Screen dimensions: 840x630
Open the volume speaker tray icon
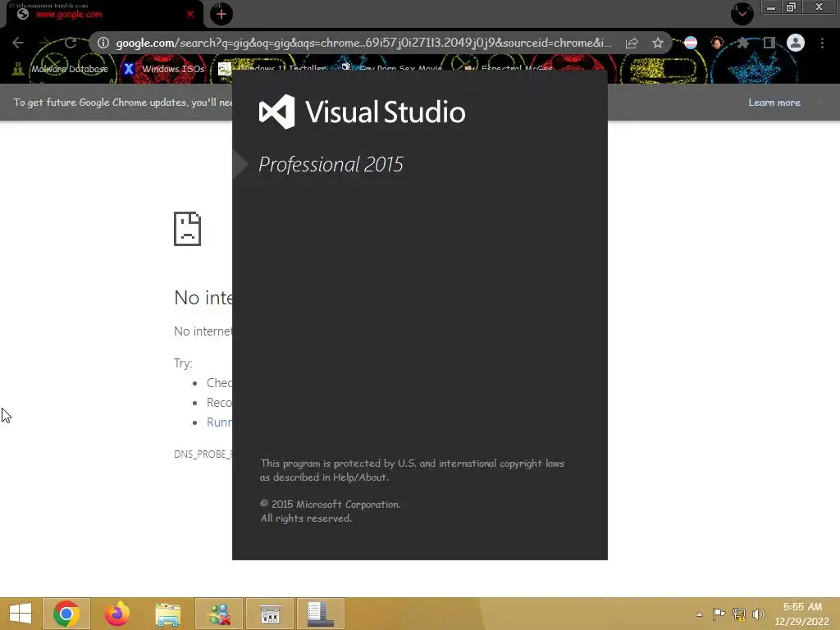(758, 614)
